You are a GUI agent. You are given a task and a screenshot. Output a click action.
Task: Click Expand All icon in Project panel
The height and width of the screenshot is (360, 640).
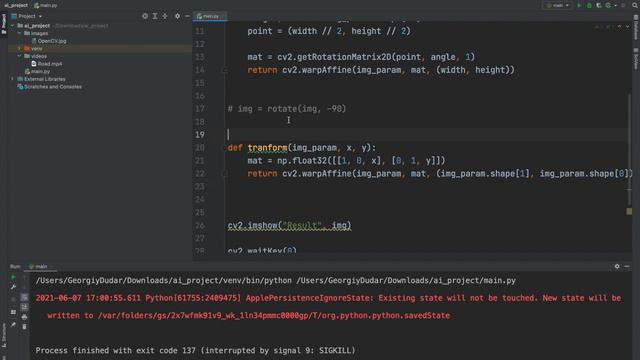tap(155, 16)
